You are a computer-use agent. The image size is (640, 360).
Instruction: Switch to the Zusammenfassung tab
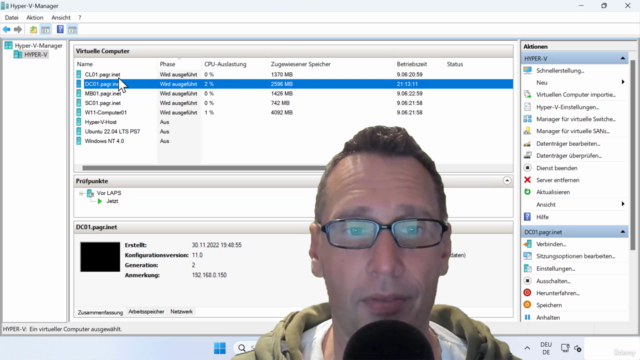100,312
